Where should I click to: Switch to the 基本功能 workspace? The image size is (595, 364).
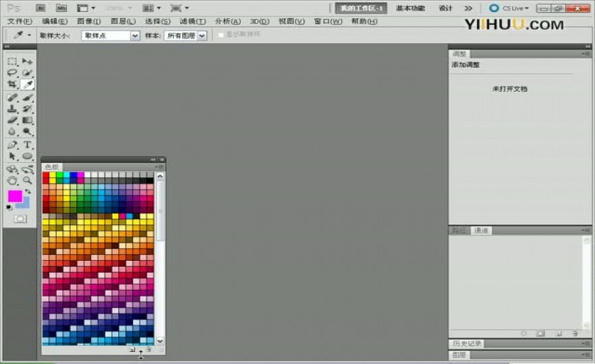(410, 8)
